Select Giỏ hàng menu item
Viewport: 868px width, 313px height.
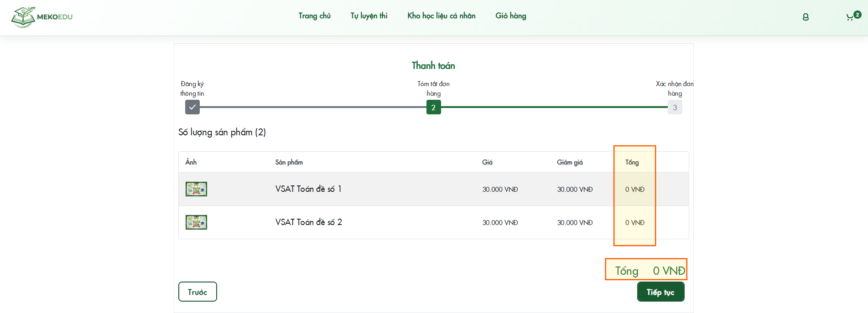[x=510, y=16]
